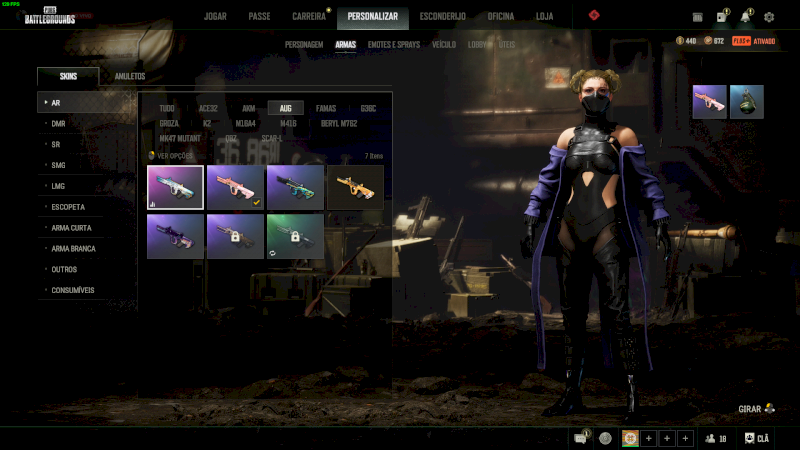800x450 pixels.
Task: Filter skins by FAMAS
Action: click(326, 108)
